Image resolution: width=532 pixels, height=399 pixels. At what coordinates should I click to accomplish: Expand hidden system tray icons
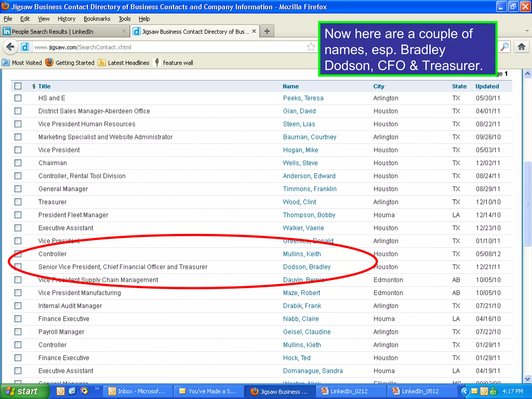[465, 391]
